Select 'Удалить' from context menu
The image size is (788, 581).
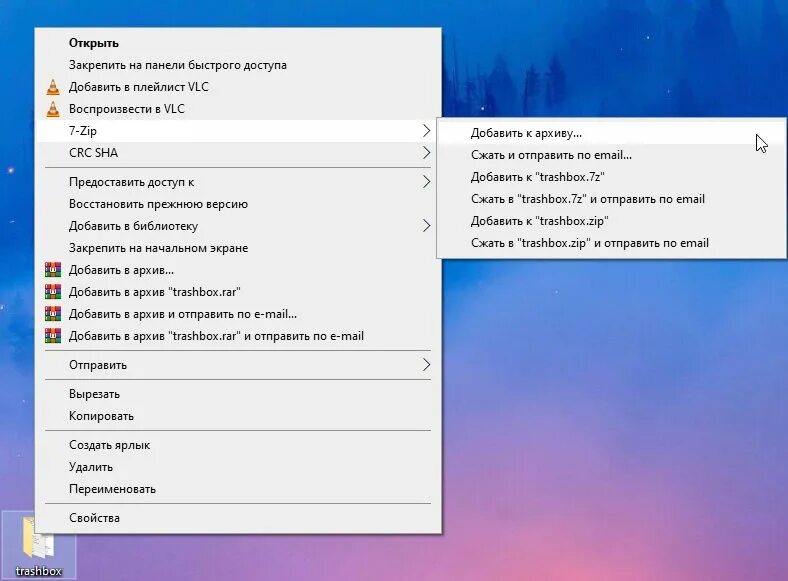pos(238,467)
